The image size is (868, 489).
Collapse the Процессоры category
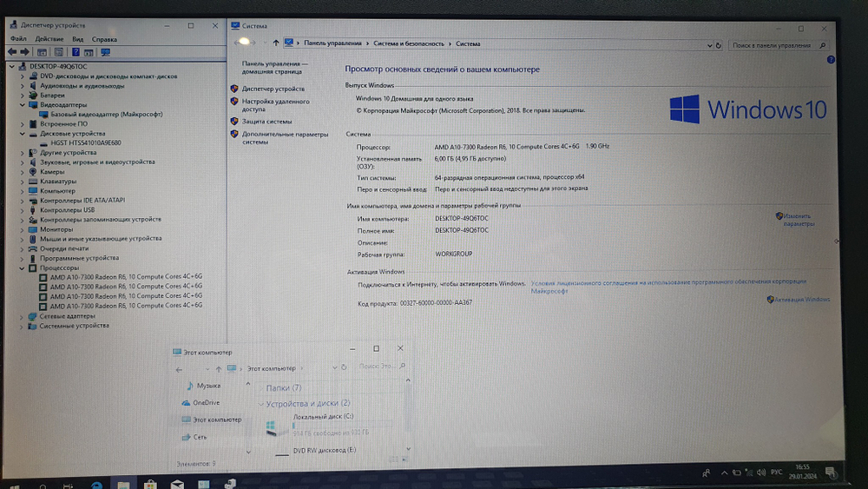point(23,268)
